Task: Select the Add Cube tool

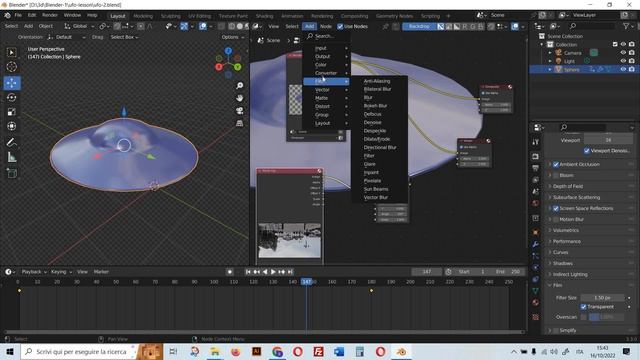Action: click(11, 173)
